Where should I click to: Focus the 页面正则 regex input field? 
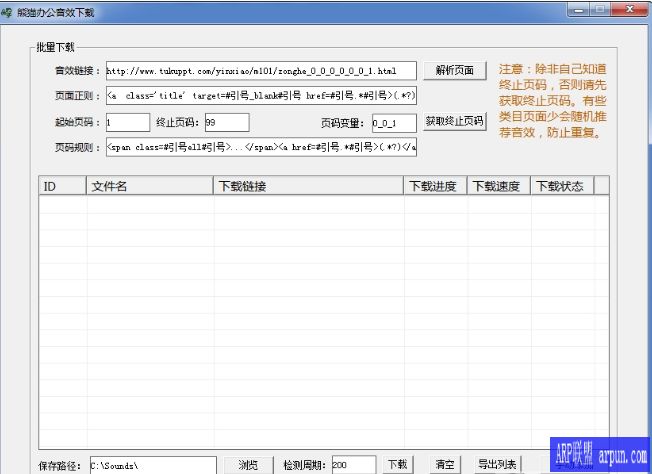click(x=261, y=96)
